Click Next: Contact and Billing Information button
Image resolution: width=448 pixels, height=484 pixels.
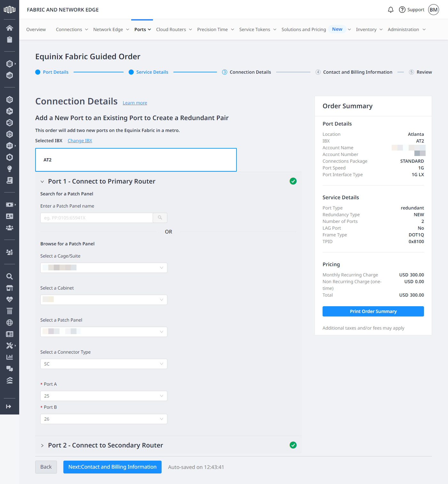point(112,467)
